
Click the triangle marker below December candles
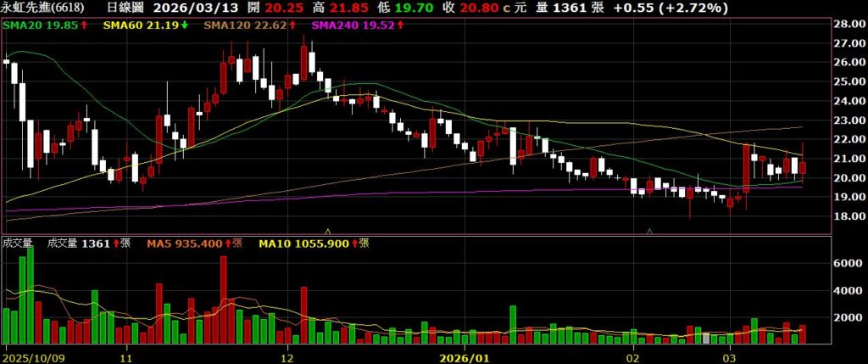coord(328,230)
